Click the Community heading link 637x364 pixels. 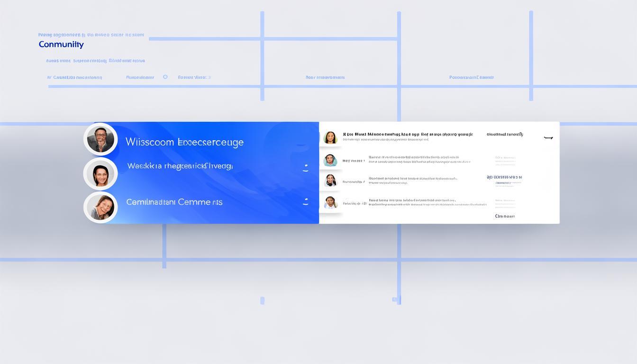click(61, 45)
